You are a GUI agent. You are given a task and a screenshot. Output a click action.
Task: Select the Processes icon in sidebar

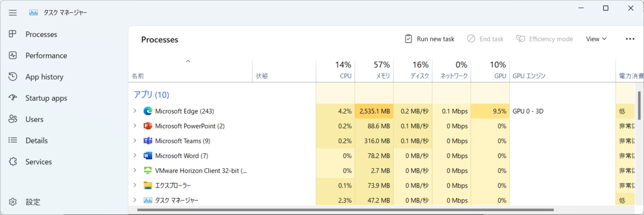13,34
